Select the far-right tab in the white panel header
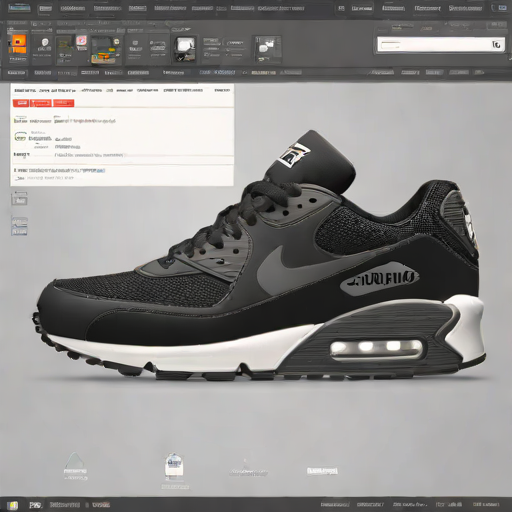The width and height of the screenshot is (512, 512). point(222,90)
